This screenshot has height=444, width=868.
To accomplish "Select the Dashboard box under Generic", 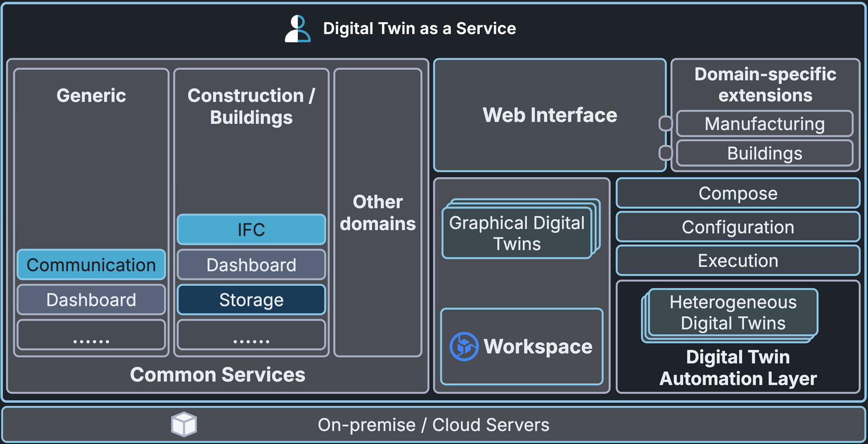I will [x=91, y=300].
